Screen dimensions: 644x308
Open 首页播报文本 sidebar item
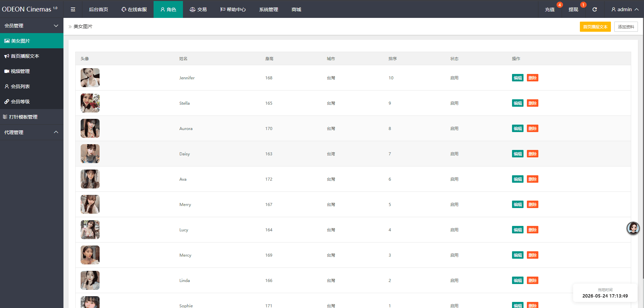point(32,56)
